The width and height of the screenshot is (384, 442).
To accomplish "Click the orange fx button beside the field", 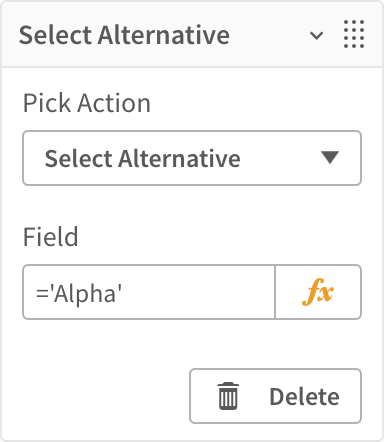I will point(318,292).
